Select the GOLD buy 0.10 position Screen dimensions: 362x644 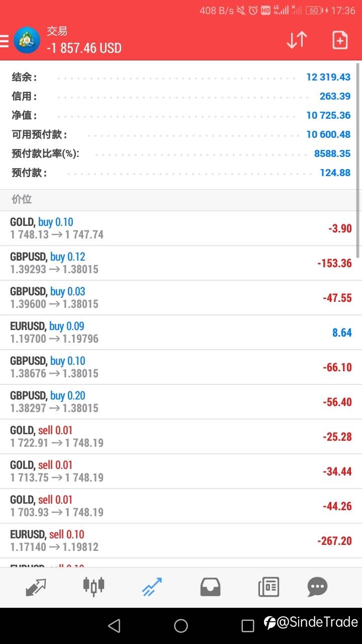[x=181, y=228]
